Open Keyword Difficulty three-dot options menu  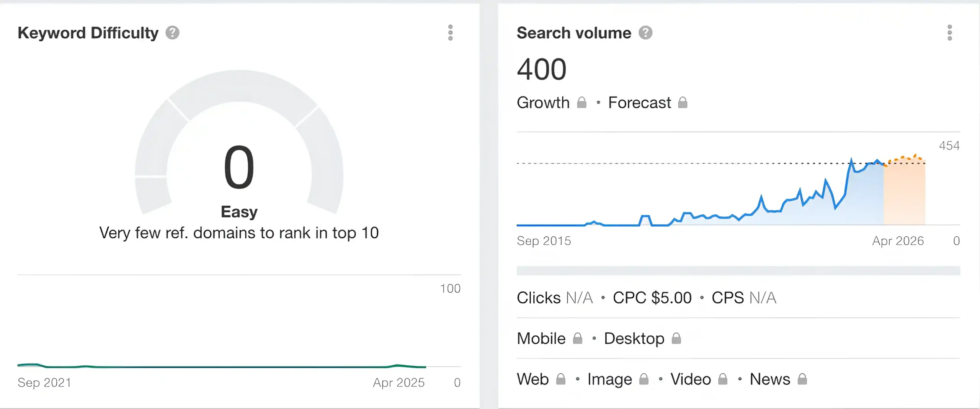450,33
